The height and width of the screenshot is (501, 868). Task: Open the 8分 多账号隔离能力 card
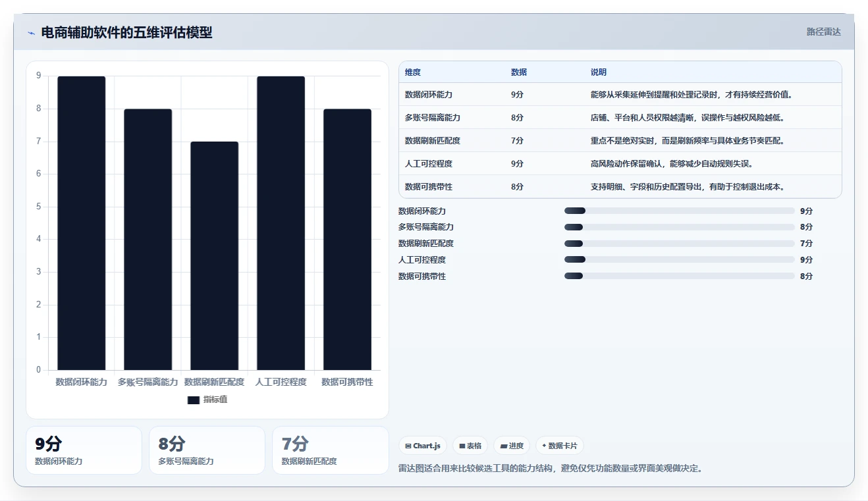(x=207, y=450)
